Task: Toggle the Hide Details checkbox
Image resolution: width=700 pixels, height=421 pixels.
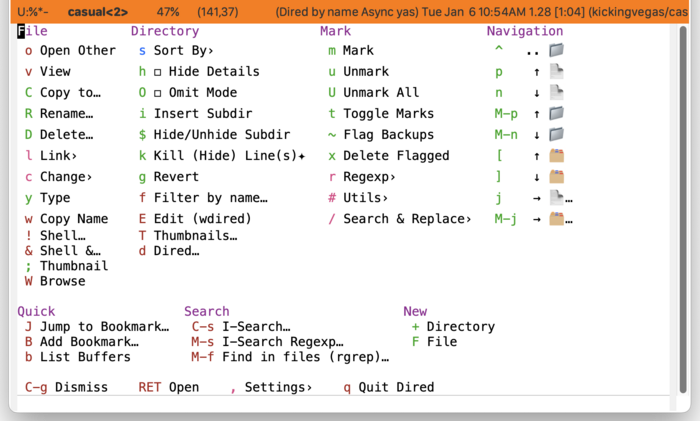Action: 157,72
